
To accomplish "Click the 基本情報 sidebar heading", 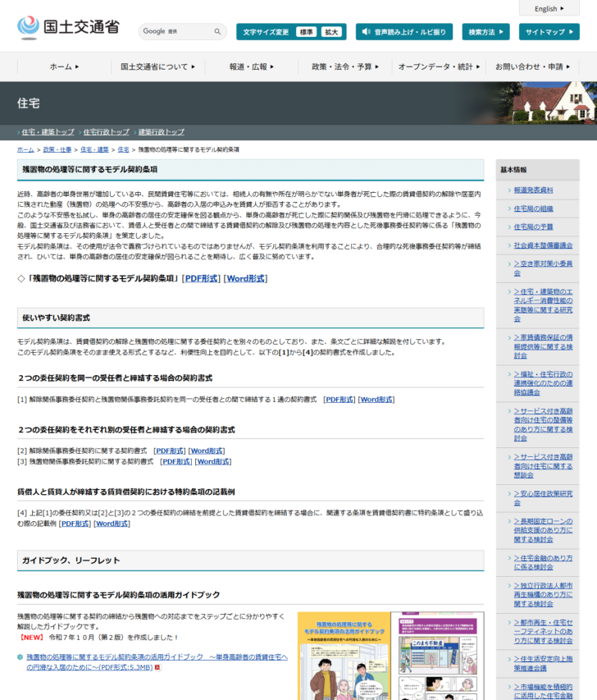I will pyautogui.click(x=538, y=170).
